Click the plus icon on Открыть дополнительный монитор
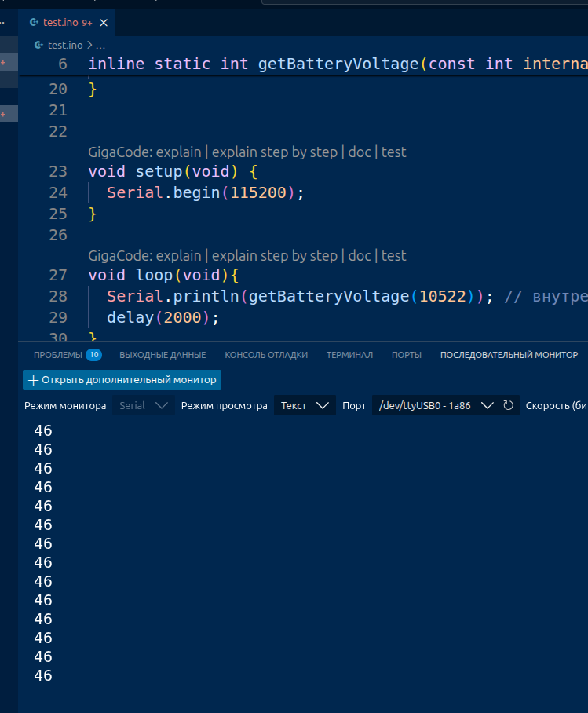 33,380
